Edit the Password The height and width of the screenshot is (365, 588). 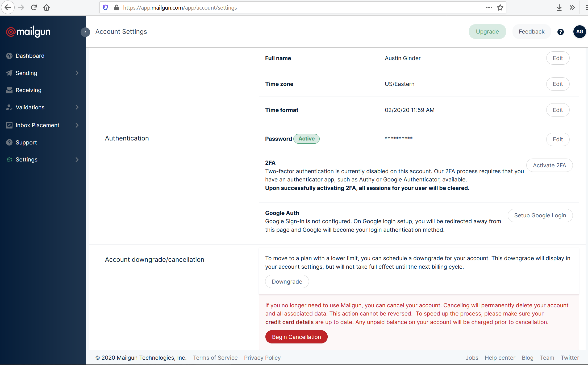coord(558,139)
